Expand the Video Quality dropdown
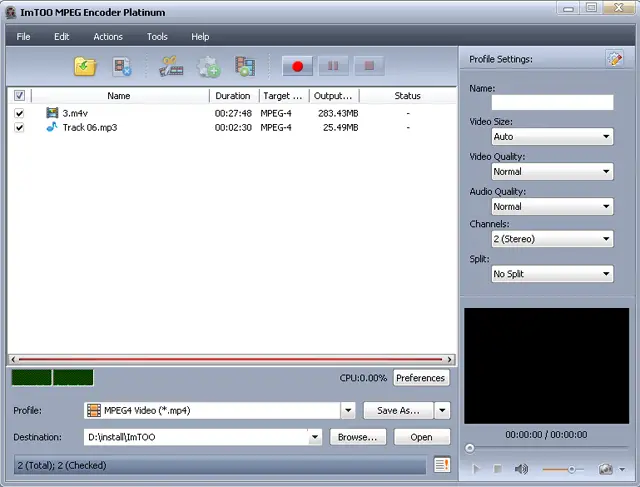Image resolution: width=640 pixels, height=487 pixels. (x=607, y=171)
